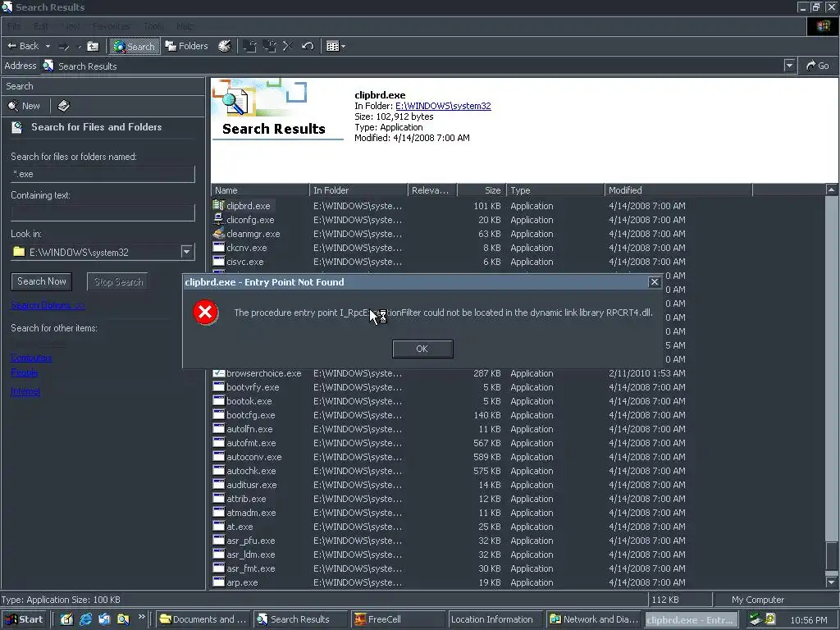Click the cleanmgr.exe file icon
This screenshot has width=840, height=630.
tap(218, 233)
